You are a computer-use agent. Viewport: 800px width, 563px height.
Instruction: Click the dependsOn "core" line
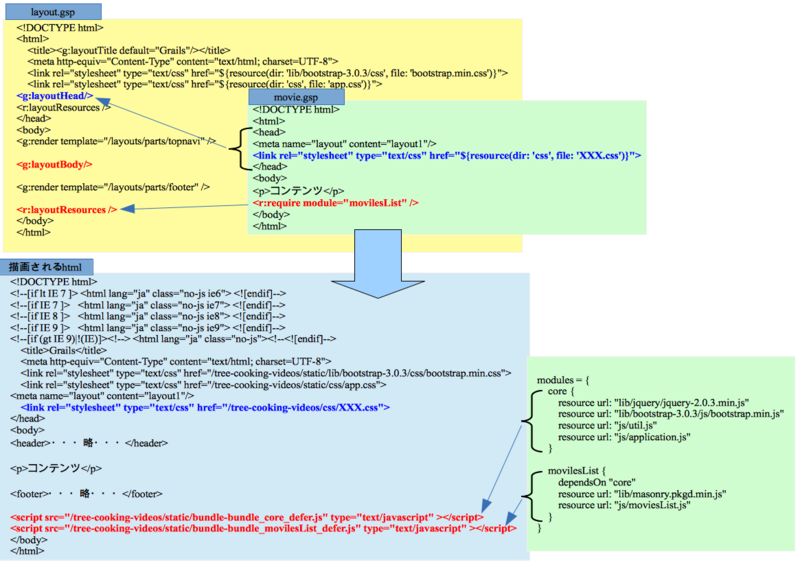pyautogui.click(x=597, y=482)
